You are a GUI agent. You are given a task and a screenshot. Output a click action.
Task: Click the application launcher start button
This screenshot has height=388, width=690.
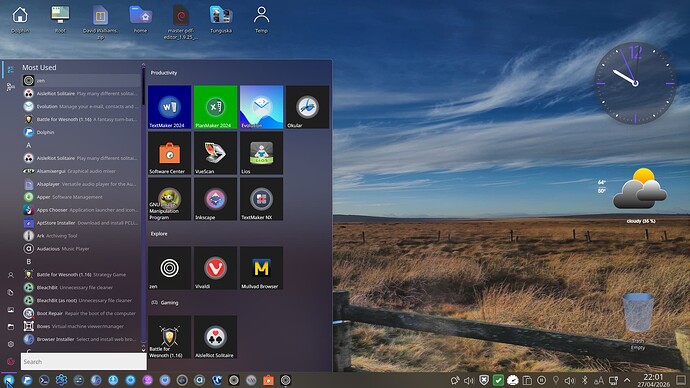tap(9, 380)
